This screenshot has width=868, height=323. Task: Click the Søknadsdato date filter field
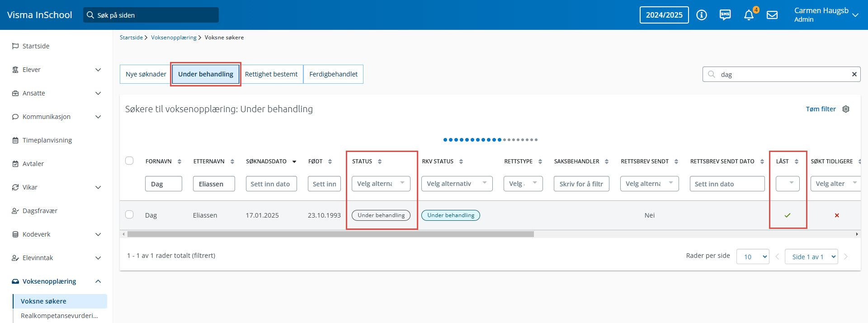click(x=271, y=184)
